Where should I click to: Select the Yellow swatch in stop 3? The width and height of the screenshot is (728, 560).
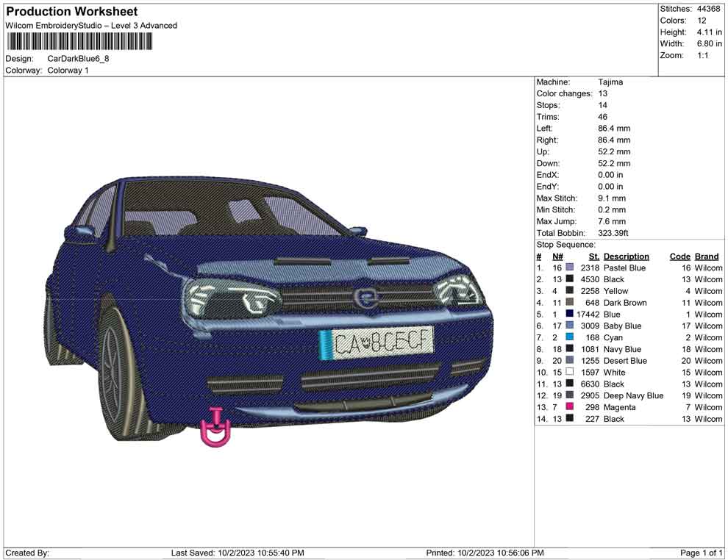pyautogui.click(x=569, y=291)
